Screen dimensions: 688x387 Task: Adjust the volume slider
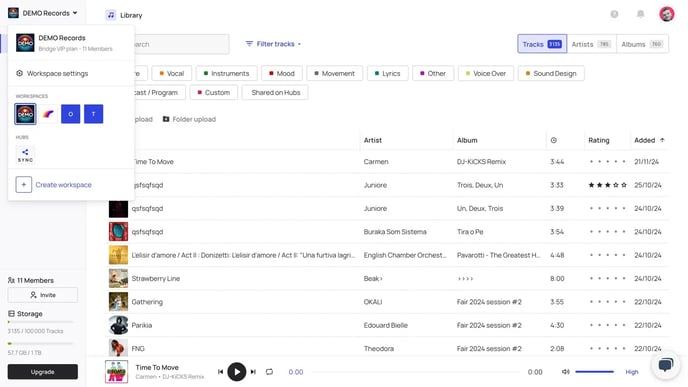coord(595,372)
